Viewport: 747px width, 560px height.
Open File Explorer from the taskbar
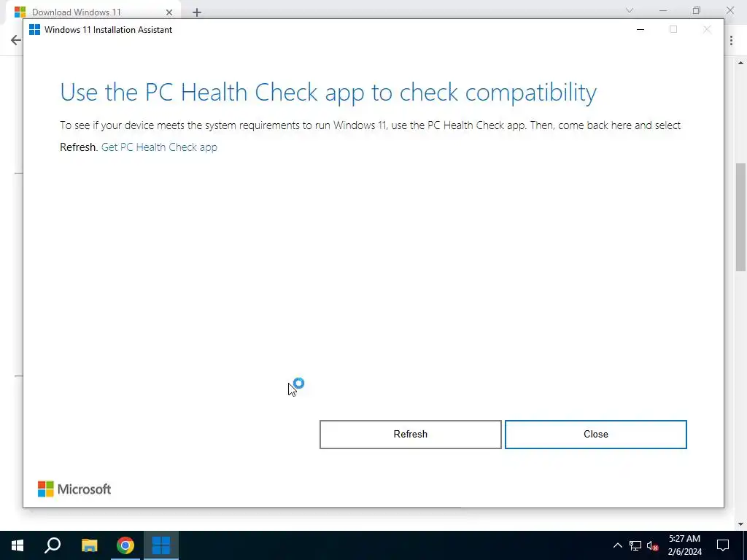click(x=89, y=545)
